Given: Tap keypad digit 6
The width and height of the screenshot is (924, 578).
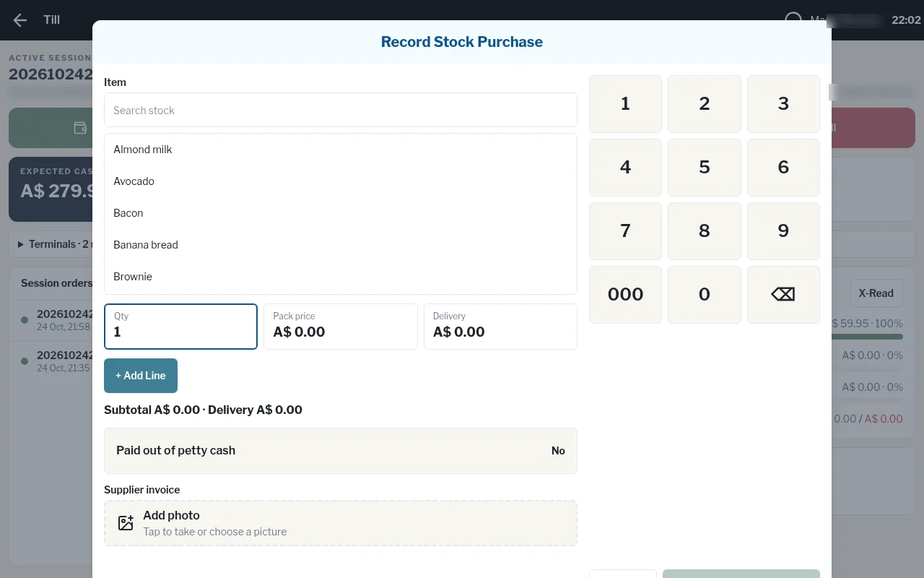Looking at the screenshot, I should click(783, 167).
